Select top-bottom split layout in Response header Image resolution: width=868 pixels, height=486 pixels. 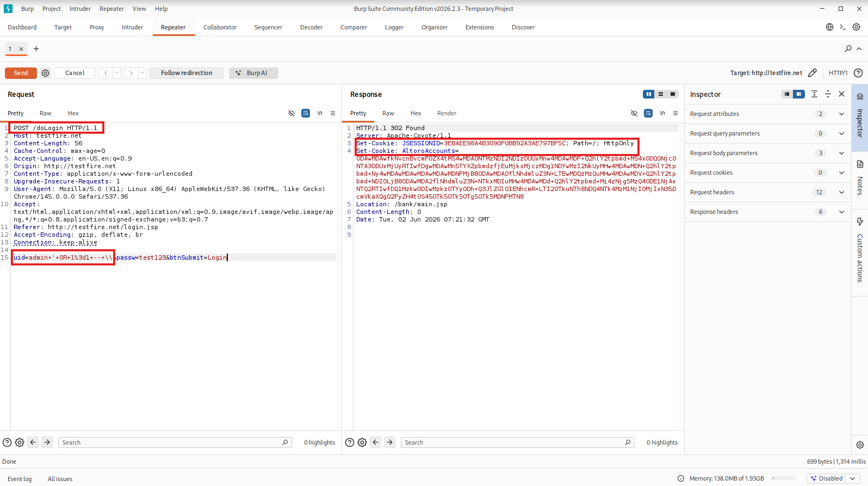661,94
